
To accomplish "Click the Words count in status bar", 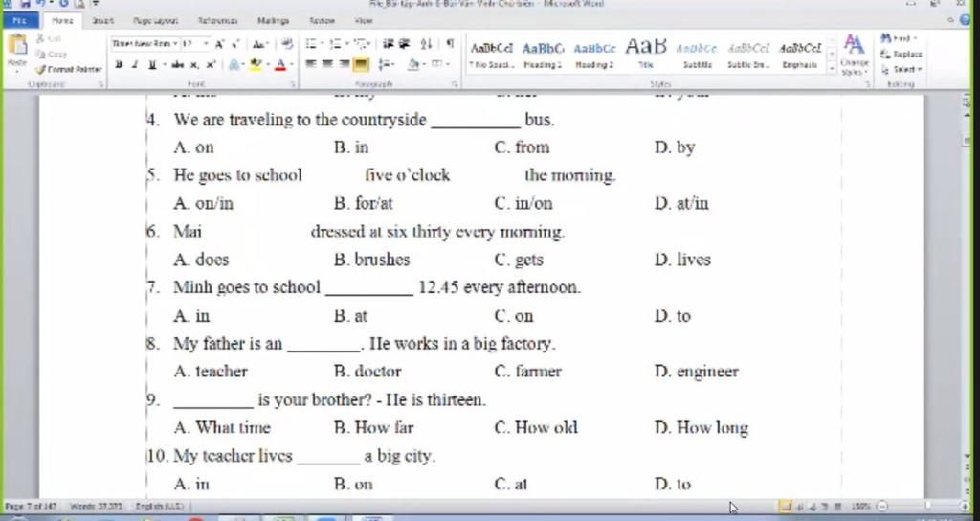I will 96,506.
